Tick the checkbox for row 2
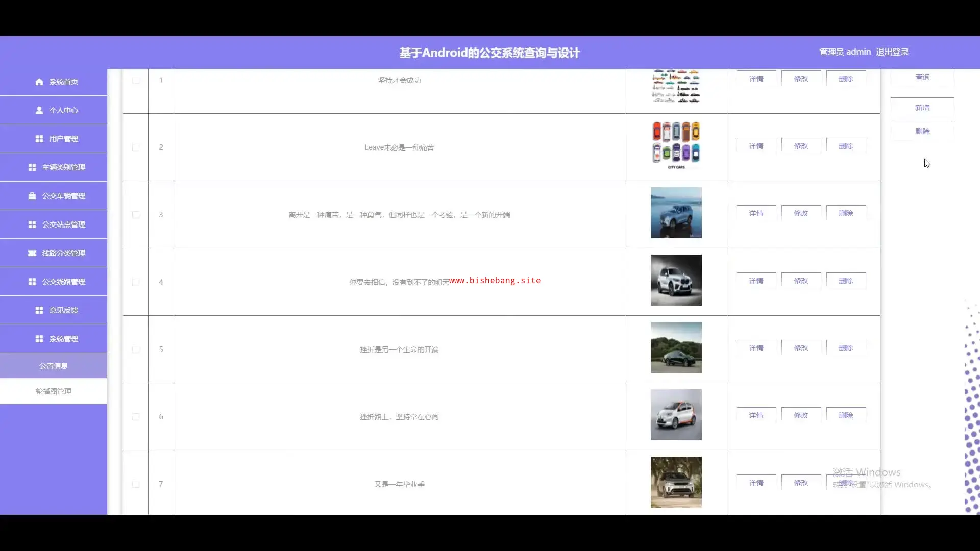This screenshot has width=980, height=551. point(136,147)
